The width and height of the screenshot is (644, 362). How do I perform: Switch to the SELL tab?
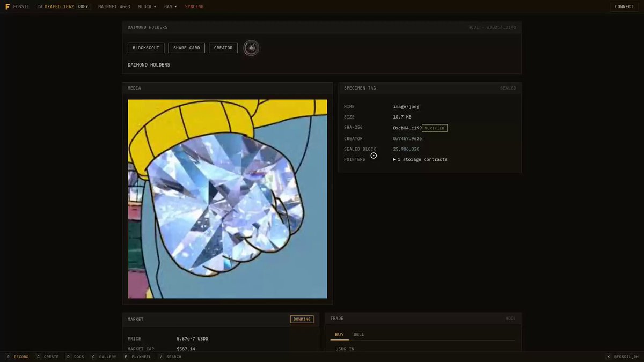point(358,335)
